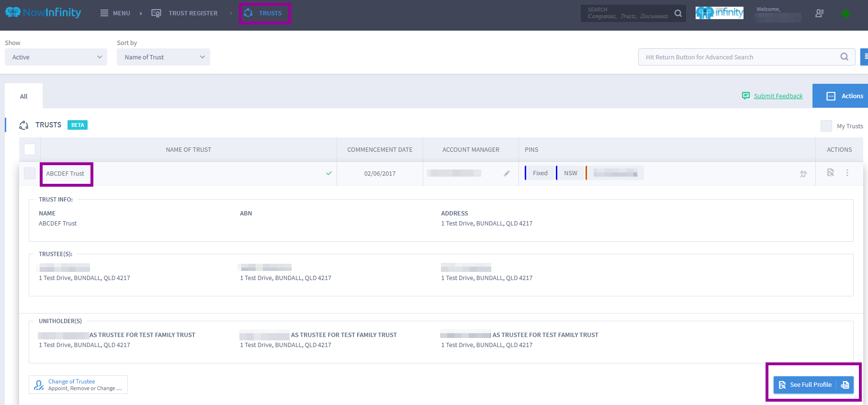Open the Trust Register breadcrumb icon
The width and height of the screenshot is (868, 405).
click(x=156, y=13)
